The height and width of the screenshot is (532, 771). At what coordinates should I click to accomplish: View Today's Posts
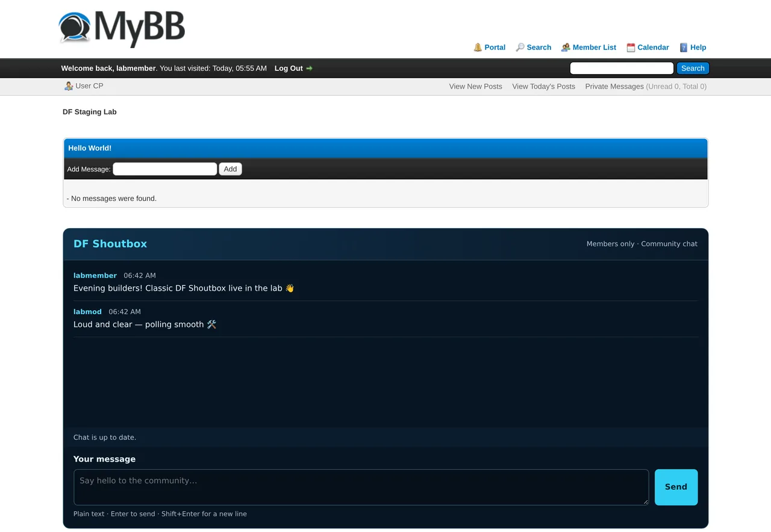[x=543, y=87]
